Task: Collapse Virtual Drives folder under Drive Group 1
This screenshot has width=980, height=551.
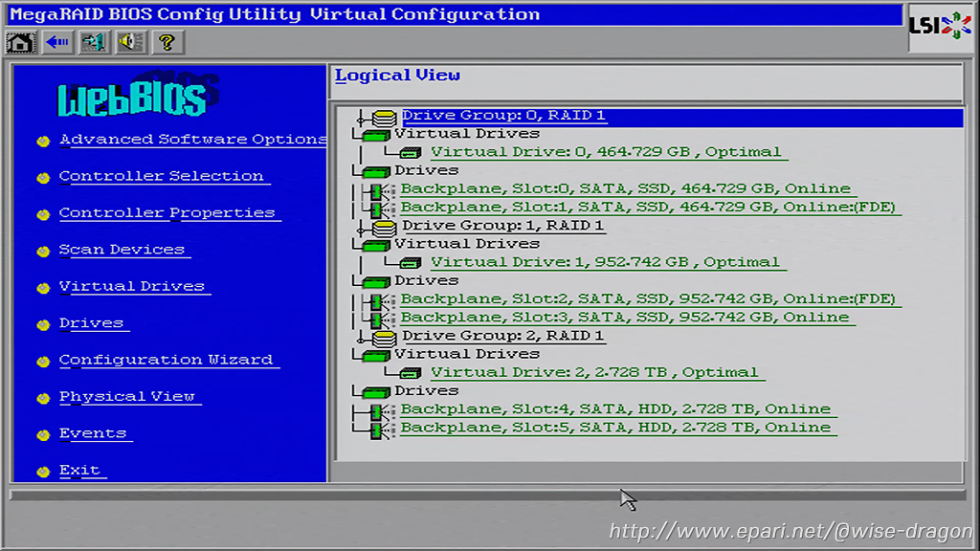Action: tap(376, 245)
